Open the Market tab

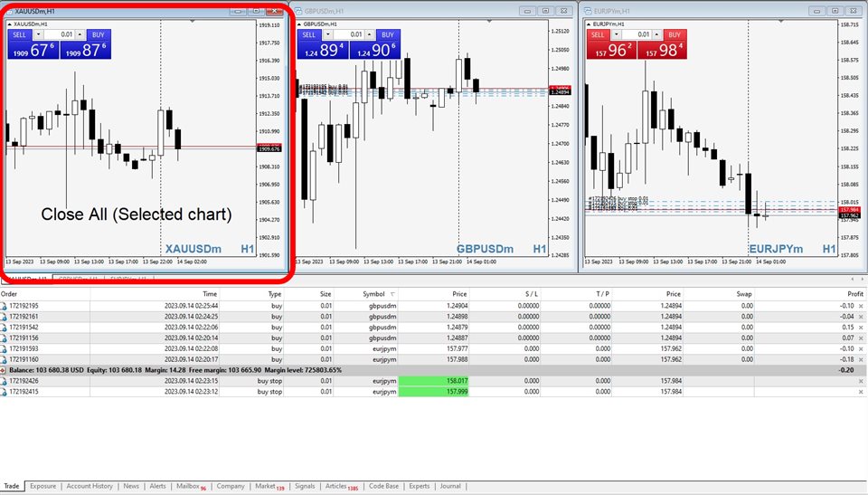coord(269,486)
